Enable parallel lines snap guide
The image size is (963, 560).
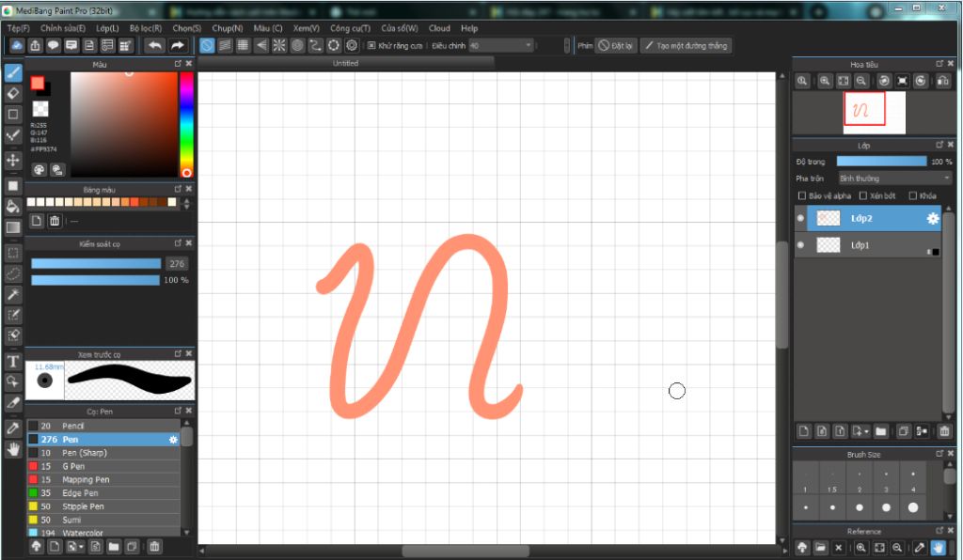(225, 45)
